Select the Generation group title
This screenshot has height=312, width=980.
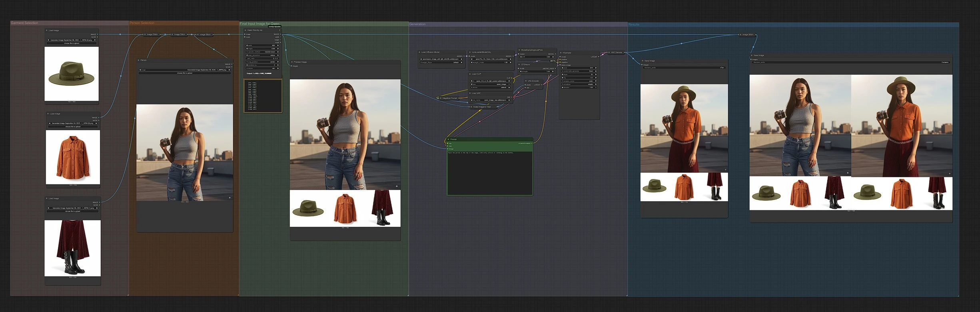coord(417,24)
